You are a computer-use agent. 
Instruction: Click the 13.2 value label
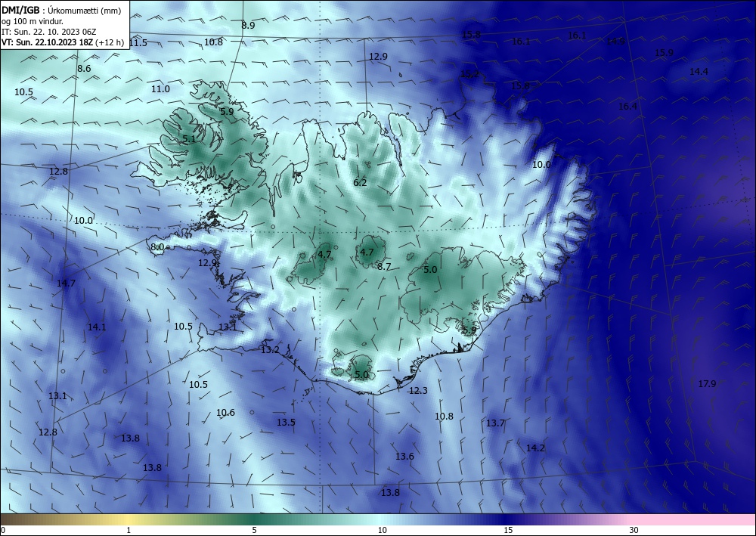click(x=270, y=350)
